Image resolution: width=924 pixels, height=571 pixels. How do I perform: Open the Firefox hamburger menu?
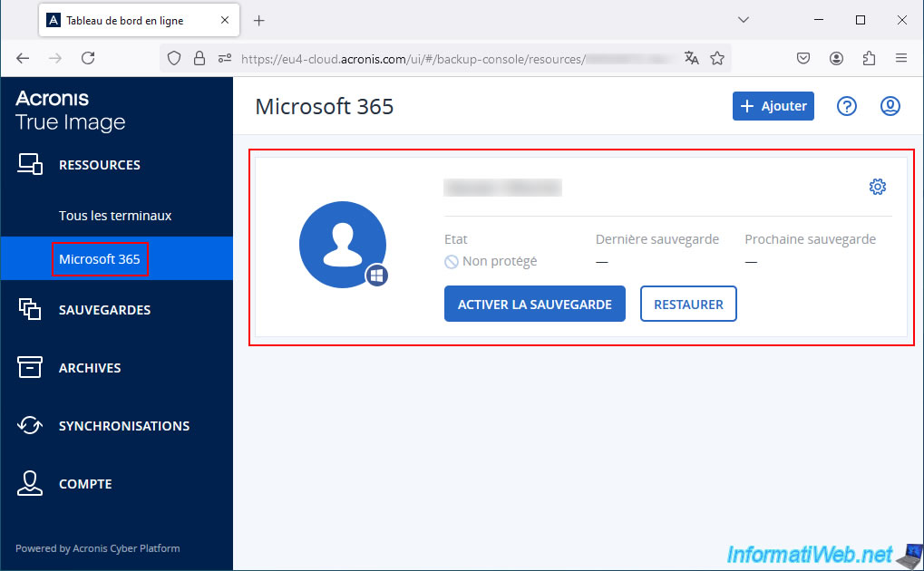901,58
